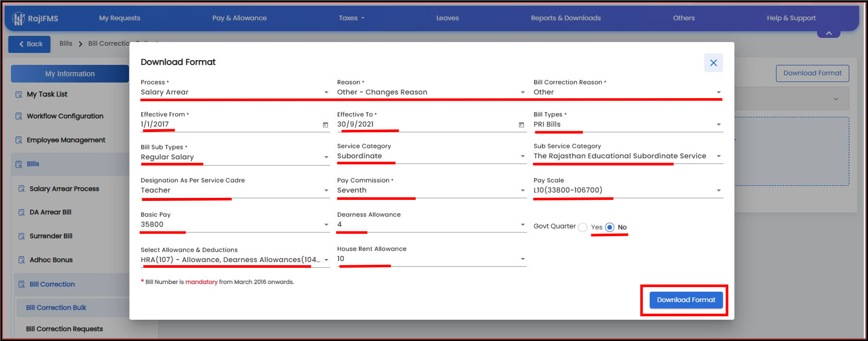868x341 pixels.
Task: Expand the Bill Correction Reason dropdown
Action: pyautogui.click(x=628, y=92)
